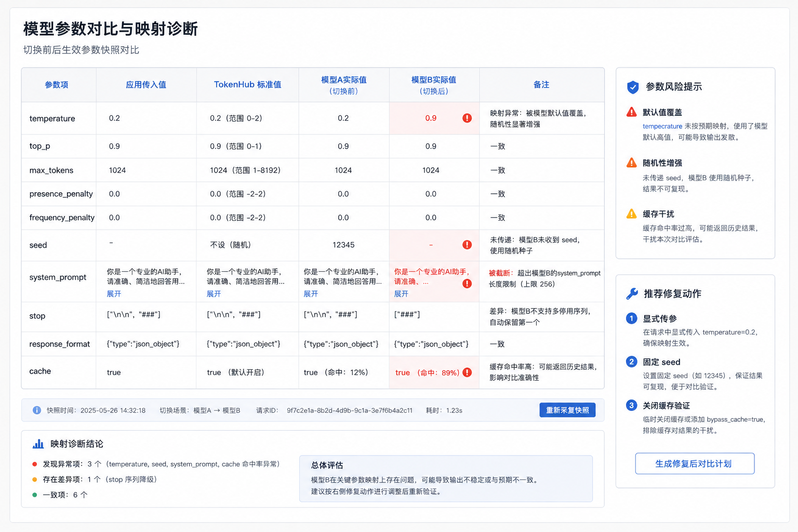The image size is (798, 532).
Task: Open the tempecrature link in risk tips
Action: pos(662,126)
